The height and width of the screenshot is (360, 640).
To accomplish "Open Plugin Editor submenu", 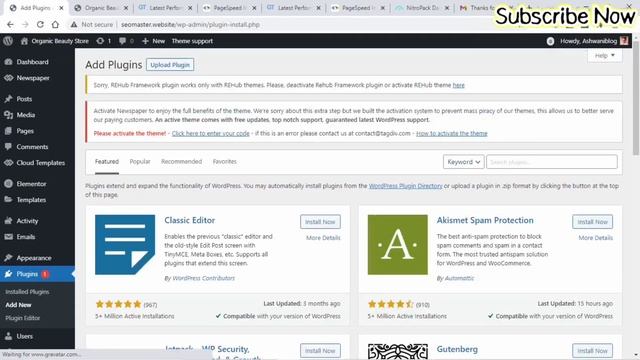I will pos(22,318).
